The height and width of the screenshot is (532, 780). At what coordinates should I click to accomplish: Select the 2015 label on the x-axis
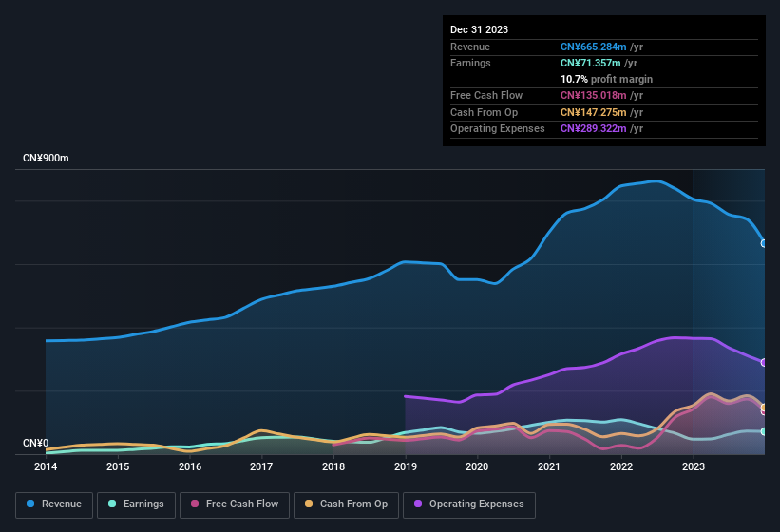coord(118,466)
